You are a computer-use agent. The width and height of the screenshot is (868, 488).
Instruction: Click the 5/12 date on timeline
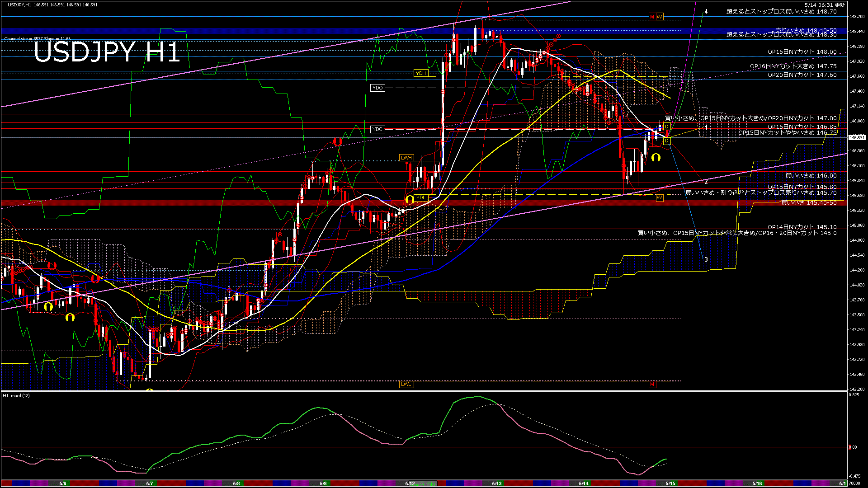pyautogui.click(x=410, y=483)
